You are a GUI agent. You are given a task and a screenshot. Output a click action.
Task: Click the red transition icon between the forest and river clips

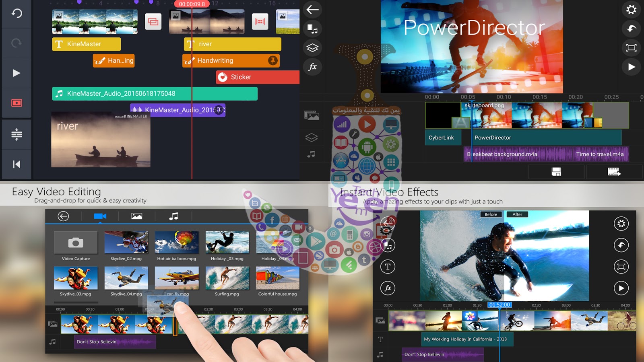pyautogui.click(x=153, y=22)
